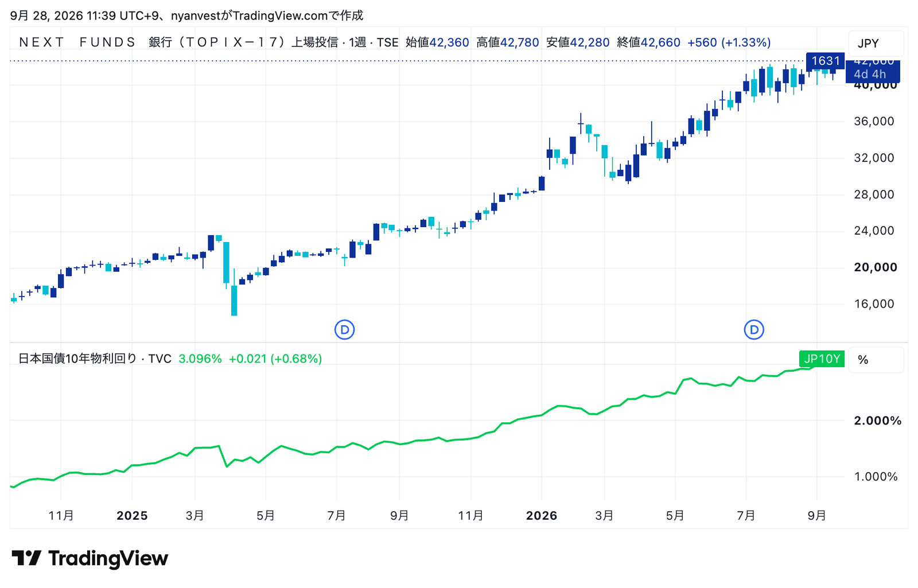Click the 4d 4h countdown label
The image size is (918, 588).
870,75
